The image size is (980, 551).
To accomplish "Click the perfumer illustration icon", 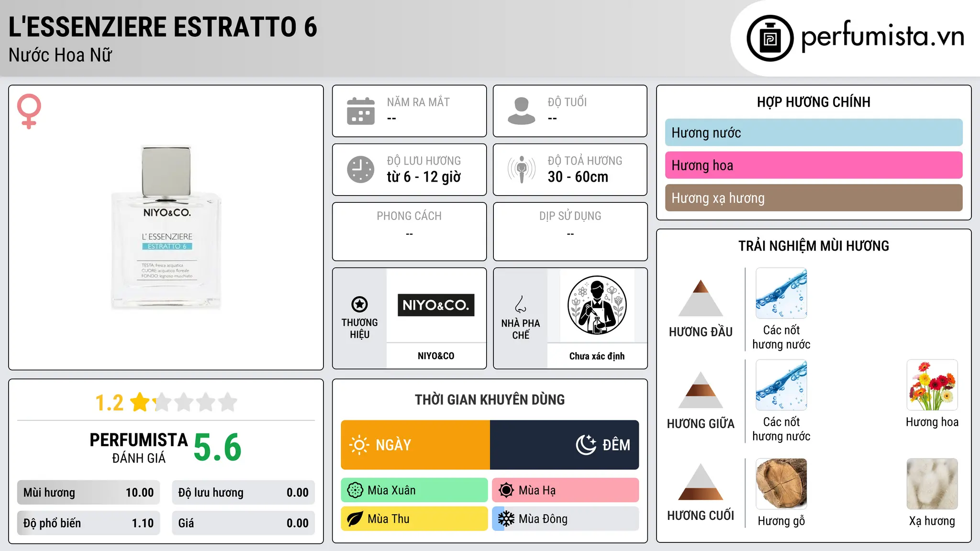I will coord(597,305).
